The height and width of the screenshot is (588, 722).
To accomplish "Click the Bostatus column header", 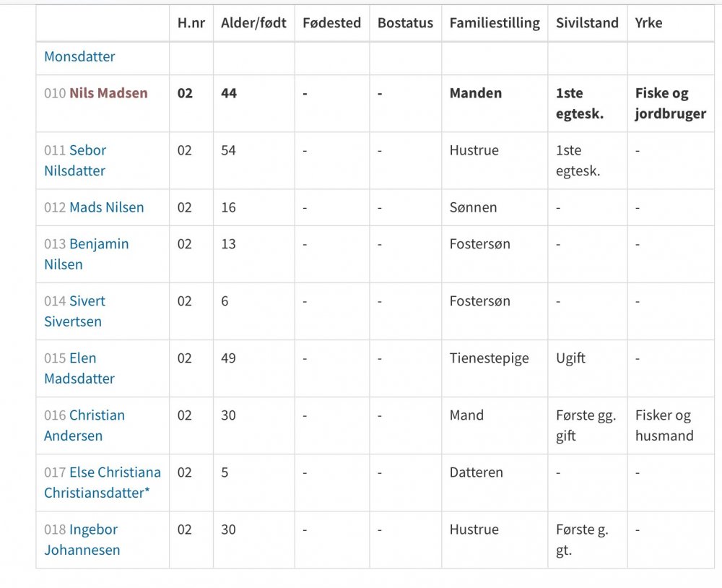I will tap(405, 23).
